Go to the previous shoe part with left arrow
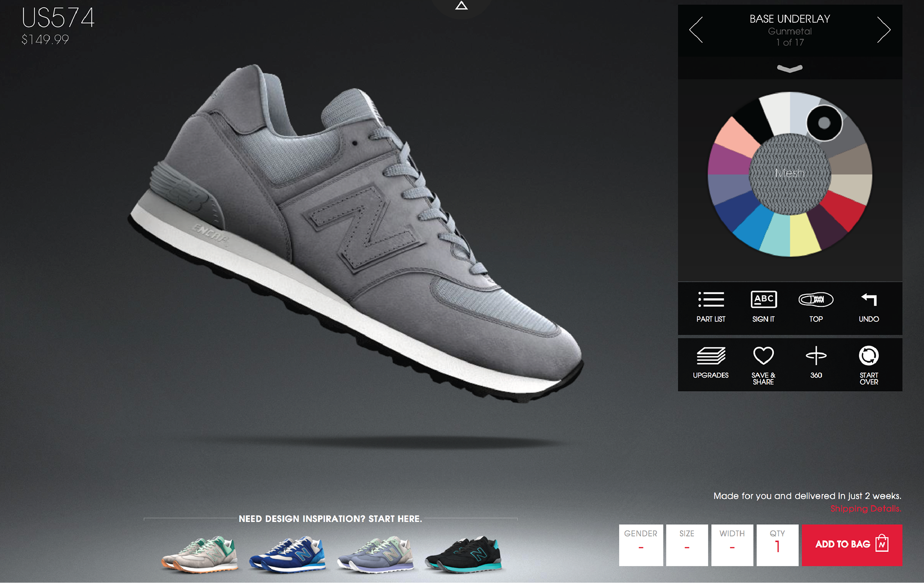This screenshot has width=924, height=583. tap(696, 30)
